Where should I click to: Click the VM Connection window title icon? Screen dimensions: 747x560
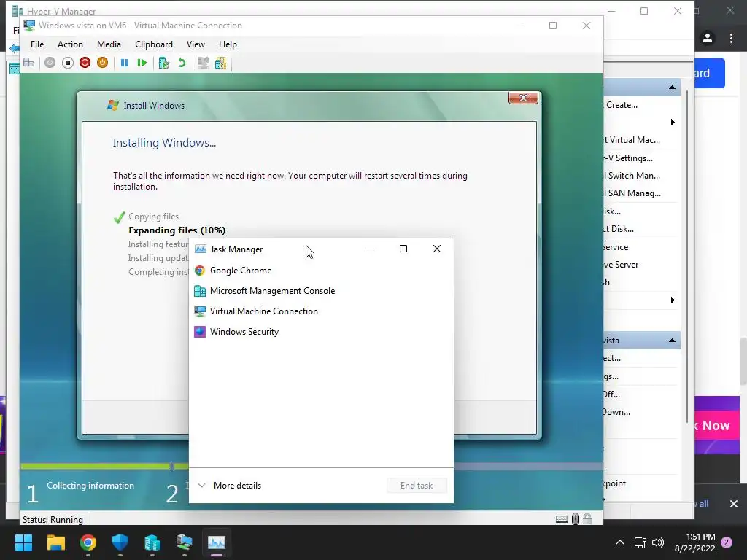29,26
